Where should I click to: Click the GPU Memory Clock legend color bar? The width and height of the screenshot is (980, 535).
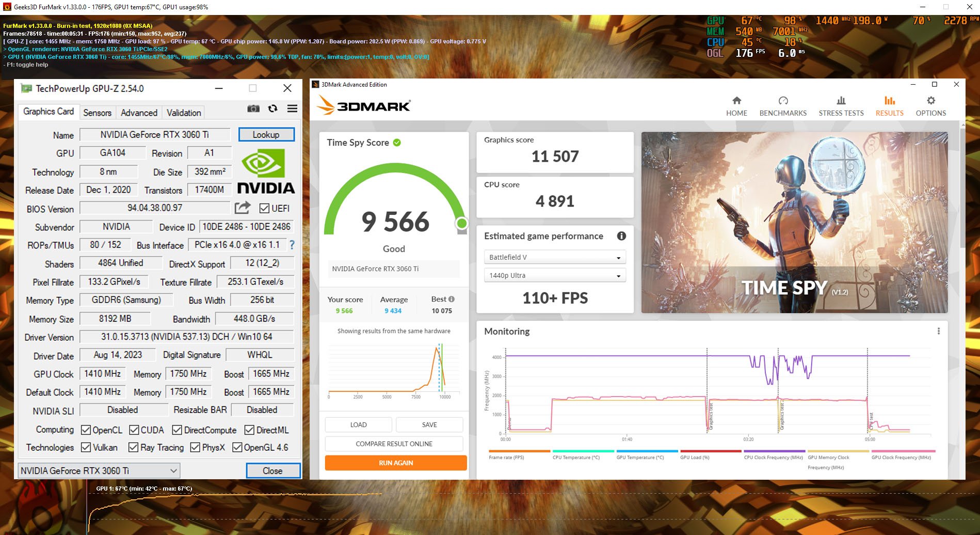[x=839, y=451]
